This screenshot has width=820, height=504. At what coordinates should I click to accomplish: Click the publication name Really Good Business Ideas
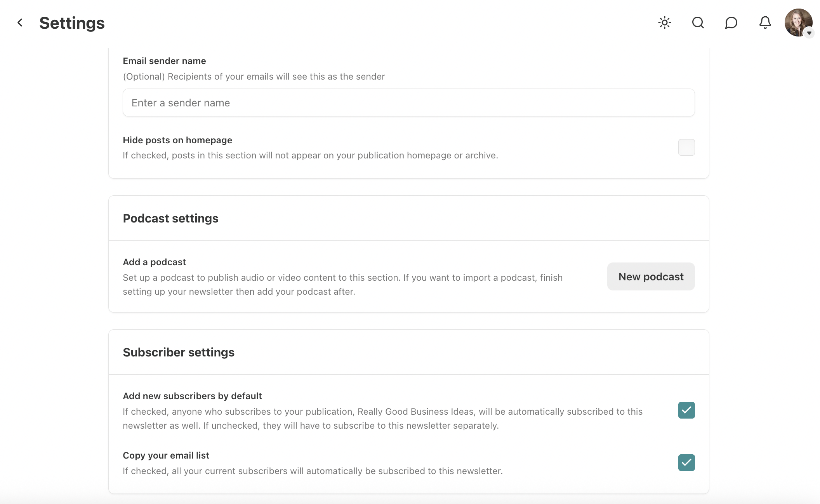pos(417,412)
